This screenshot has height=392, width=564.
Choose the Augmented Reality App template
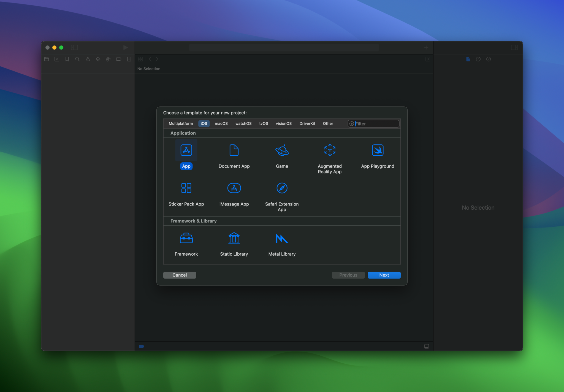[x=329, y=154]
